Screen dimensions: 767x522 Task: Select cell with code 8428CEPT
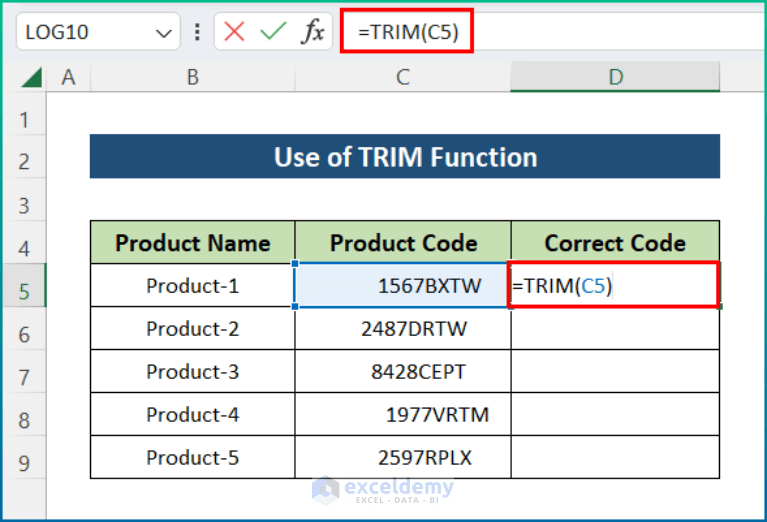(403, 371)
